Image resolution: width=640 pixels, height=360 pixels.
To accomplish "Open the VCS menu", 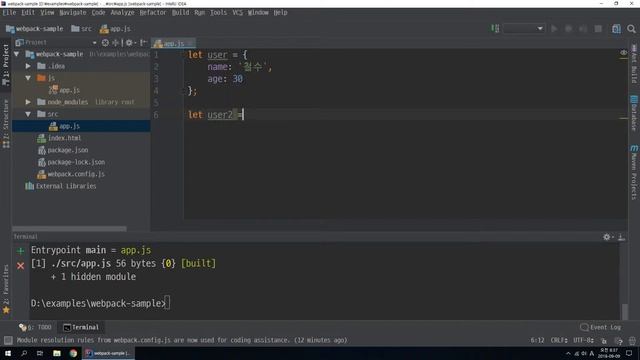I will click(238, 13).
